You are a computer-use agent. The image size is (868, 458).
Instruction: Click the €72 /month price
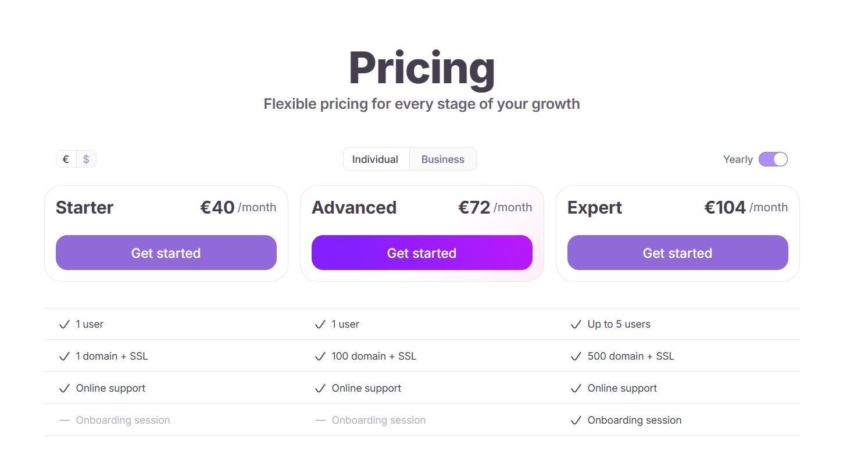pyautogui.click(x=495, y=207)
